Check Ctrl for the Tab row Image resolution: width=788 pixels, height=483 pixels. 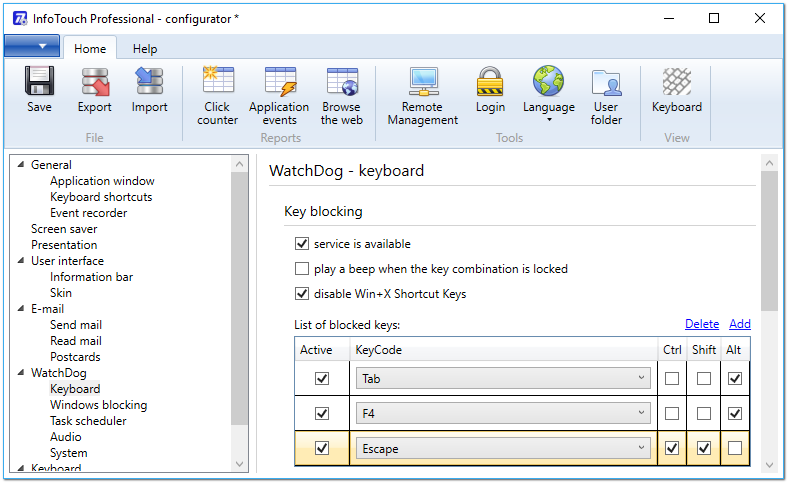click(x=672, y=378)
